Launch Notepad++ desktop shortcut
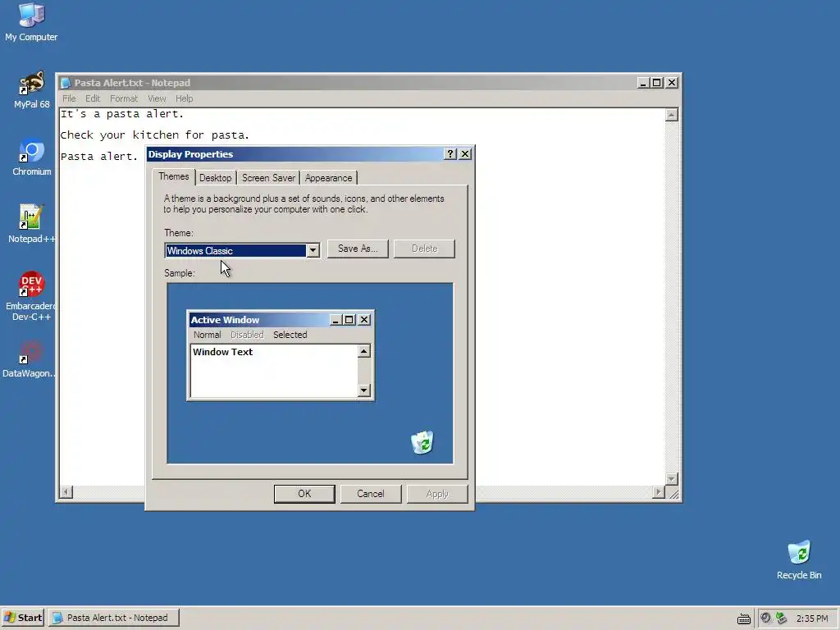This screenshot has width=840, height=630. (31, 224)
